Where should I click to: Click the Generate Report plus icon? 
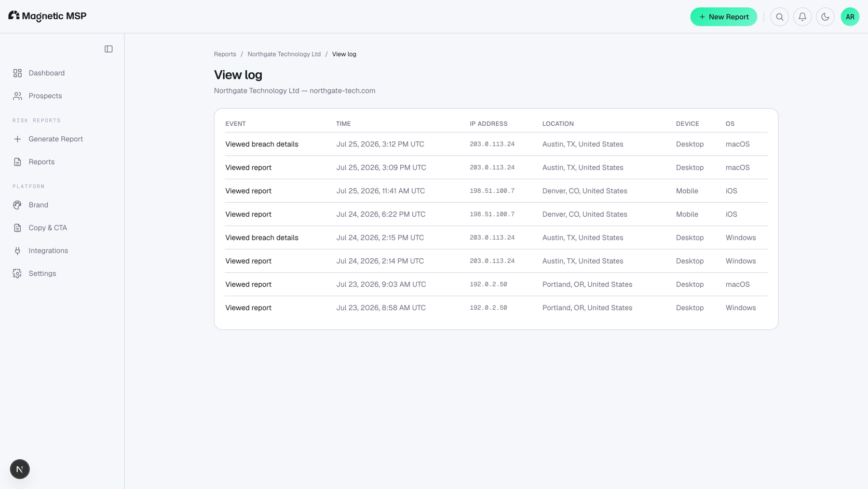tap(18, 139)
